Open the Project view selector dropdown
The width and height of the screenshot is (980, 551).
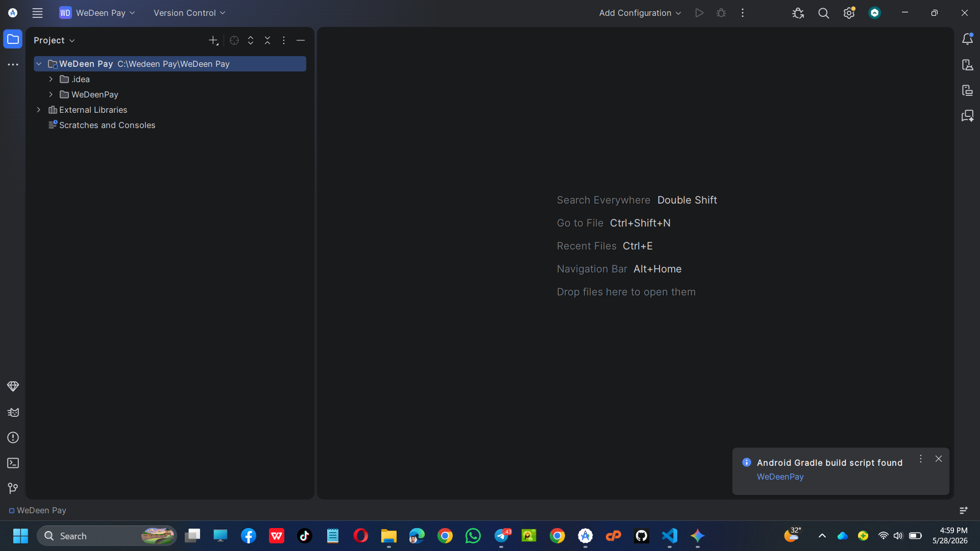pos(54,40)
